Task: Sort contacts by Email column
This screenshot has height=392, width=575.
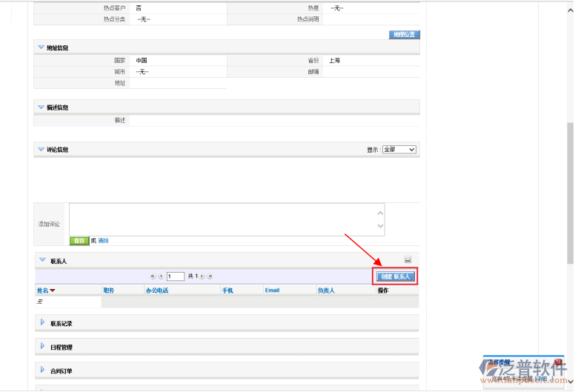Action: [x=272, y=290]
